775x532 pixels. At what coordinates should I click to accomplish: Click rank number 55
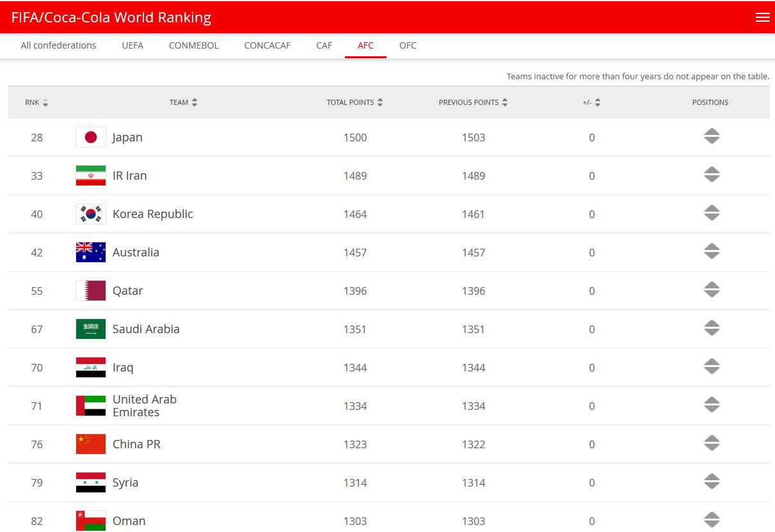37,291
